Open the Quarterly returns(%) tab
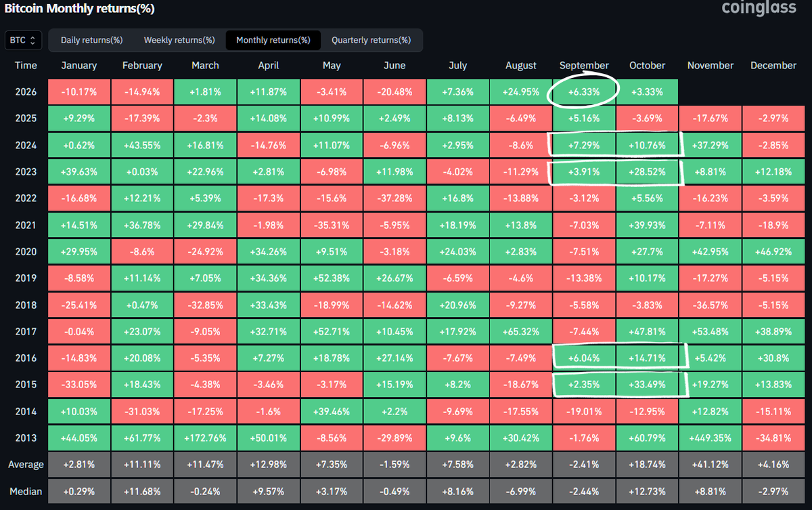 [x=371, y=40]
